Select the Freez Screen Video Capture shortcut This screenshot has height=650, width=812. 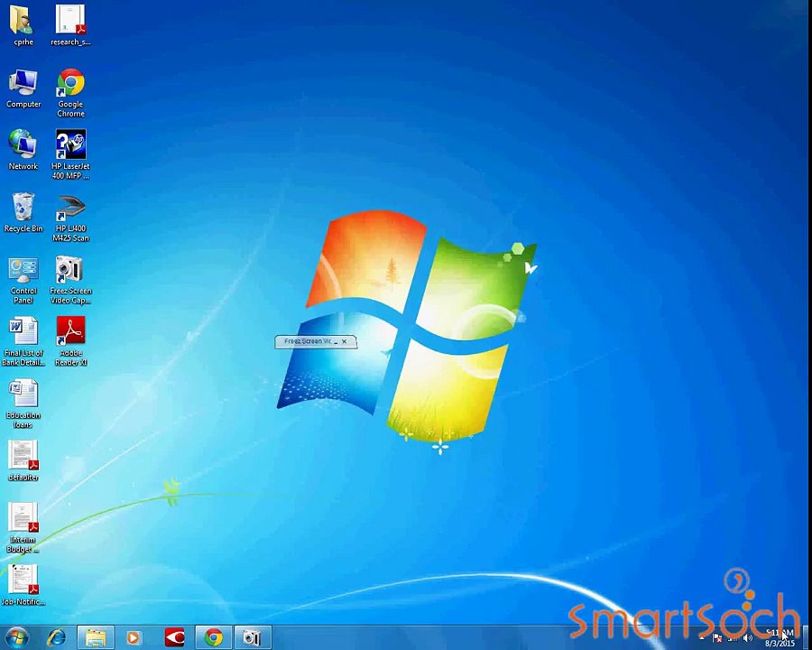pos(70,280)
